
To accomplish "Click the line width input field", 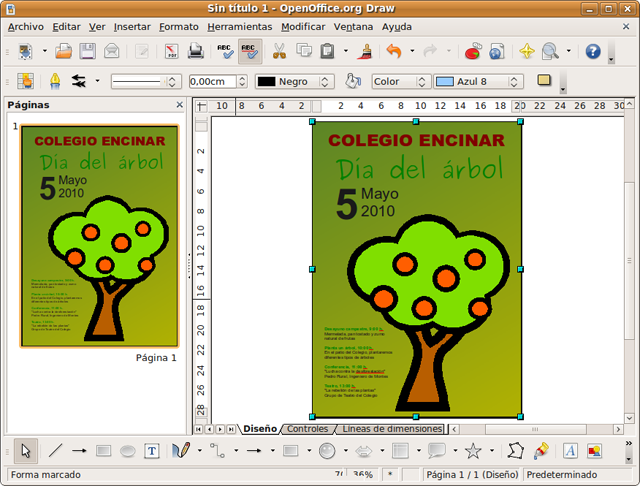I will pos(212,82).
